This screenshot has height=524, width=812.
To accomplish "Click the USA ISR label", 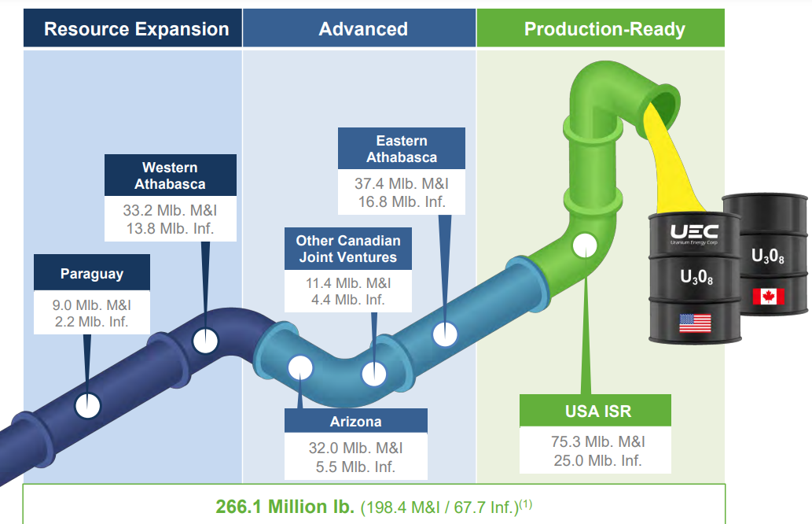I will [x=596, y=411].
